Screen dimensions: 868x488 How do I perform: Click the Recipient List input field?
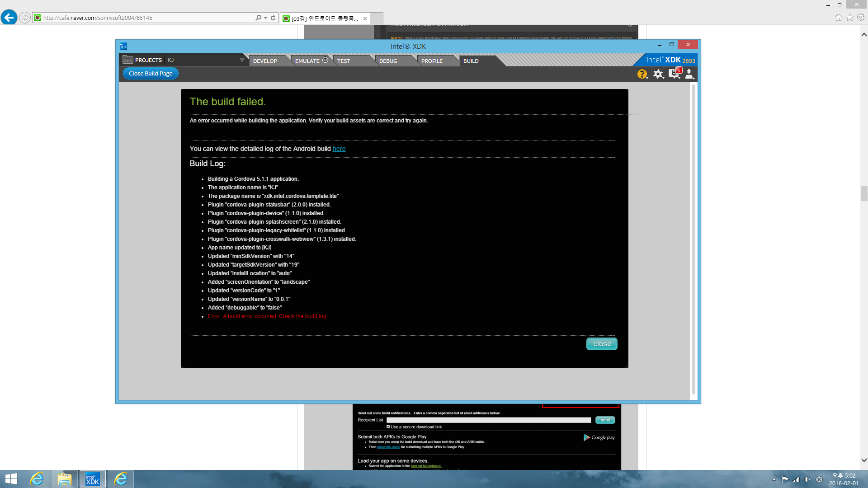click(489, 420)
